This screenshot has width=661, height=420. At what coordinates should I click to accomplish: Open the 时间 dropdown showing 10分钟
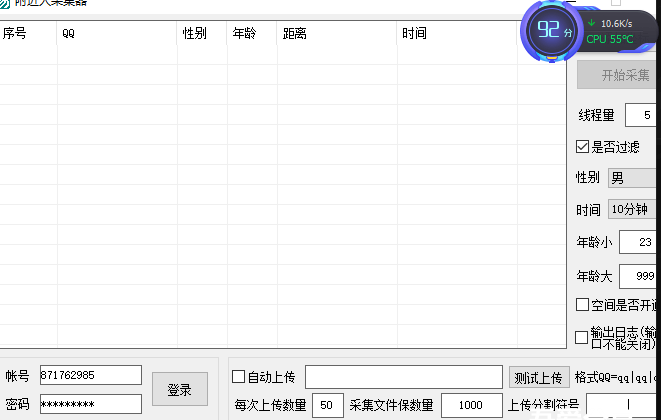tap(632, 209)
